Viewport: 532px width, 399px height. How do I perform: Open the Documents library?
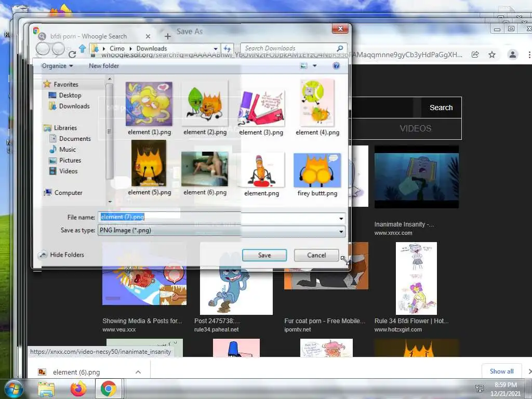[x=70, y=139]
